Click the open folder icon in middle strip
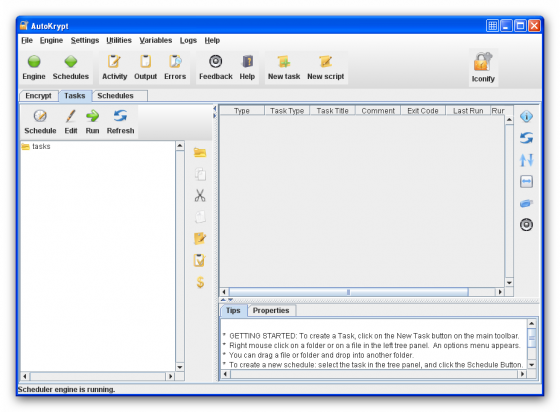The width and height of the screenshot is (560, 412). pyautogui.click(x=200, y=153)
